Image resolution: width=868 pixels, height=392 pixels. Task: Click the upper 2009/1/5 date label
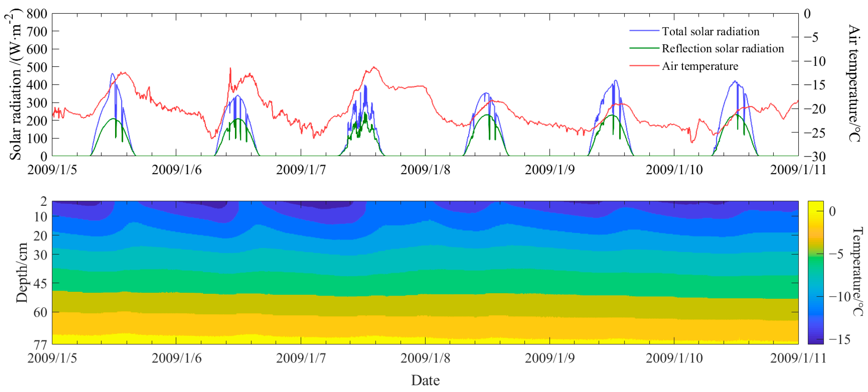[52, 169]
